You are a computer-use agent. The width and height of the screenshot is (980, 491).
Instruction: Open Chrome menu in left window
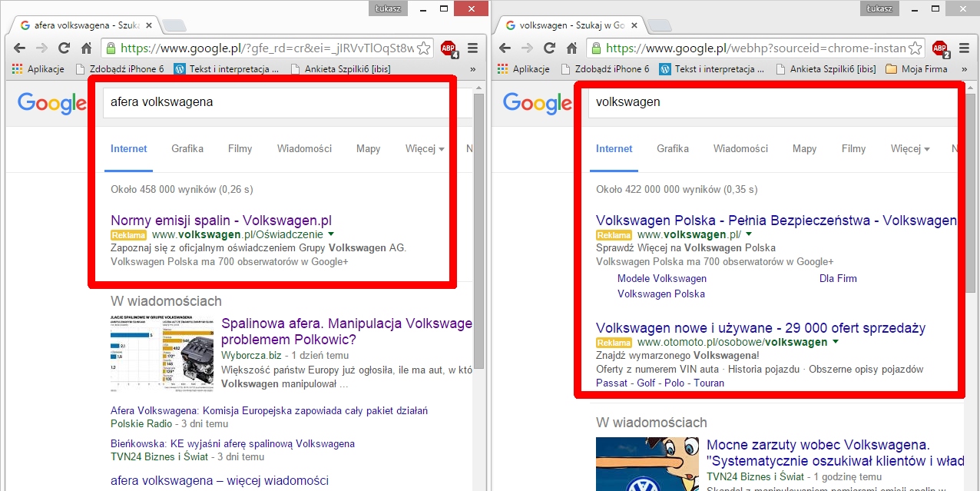pyautogui.click(x=473, y=48)
